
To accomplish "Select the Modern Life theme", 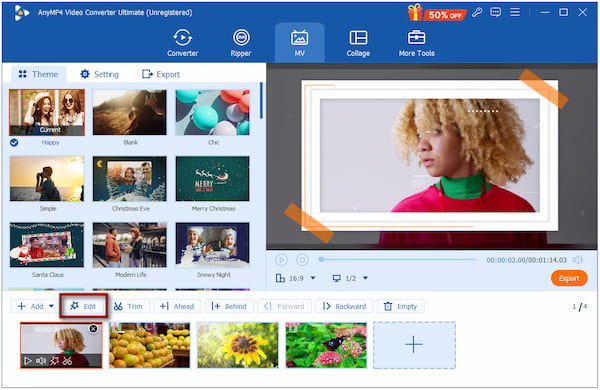I will (x=130, y=245).
